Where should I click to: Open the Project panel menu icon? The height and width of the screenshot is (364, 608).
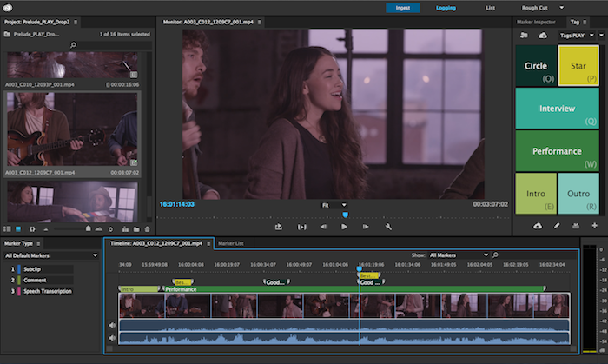[76, 22]
